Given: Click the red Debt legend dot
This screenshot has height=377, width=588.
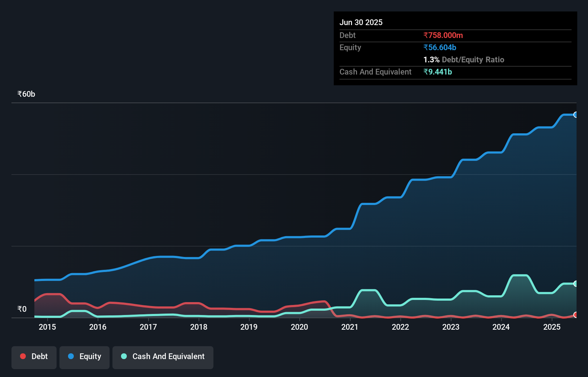Looking at the screenshot, I should click(23, 356).
